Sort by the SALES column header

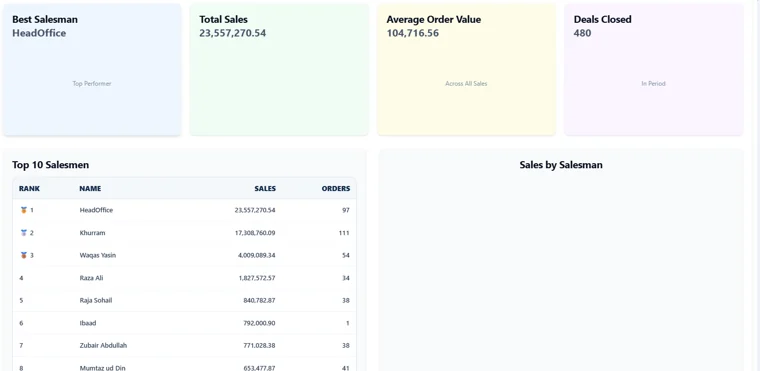pos(265,189)
